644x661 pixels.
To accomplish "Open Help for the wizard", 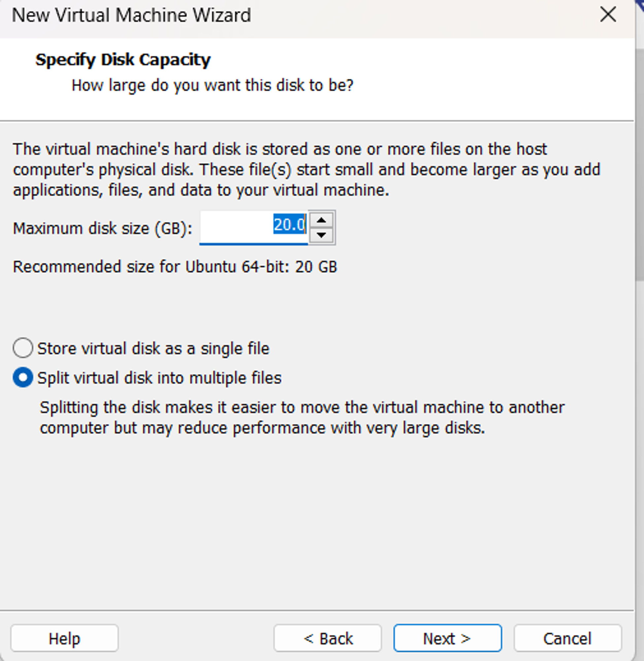I will tap(65, 638).
